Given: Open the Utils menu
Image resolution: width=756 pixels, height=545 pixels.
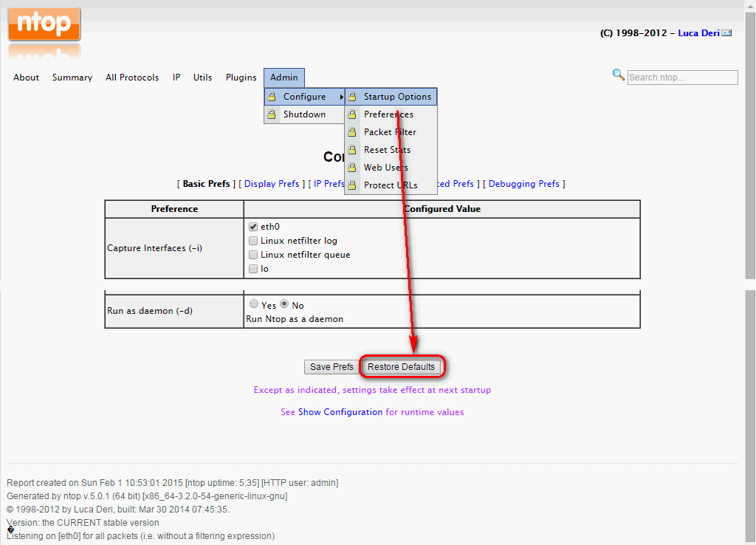Looking at the screenshot, I should (202, 77).
